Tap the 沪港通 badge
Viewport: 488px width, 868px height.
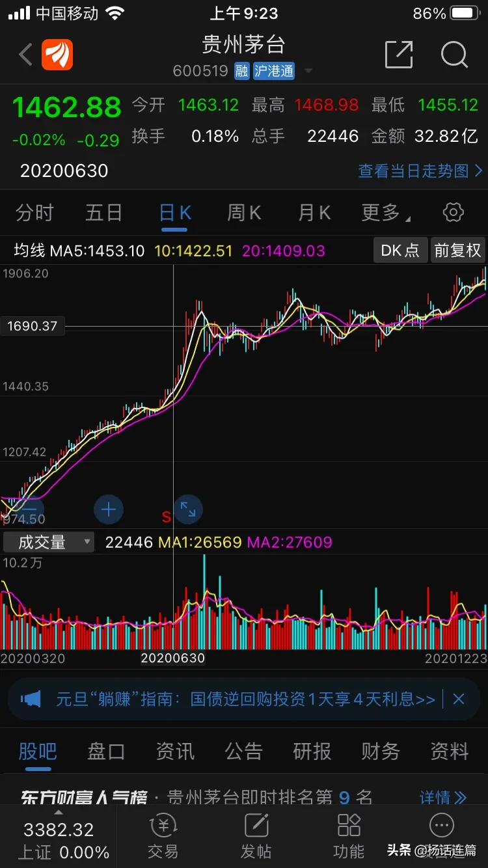(274, 71)
